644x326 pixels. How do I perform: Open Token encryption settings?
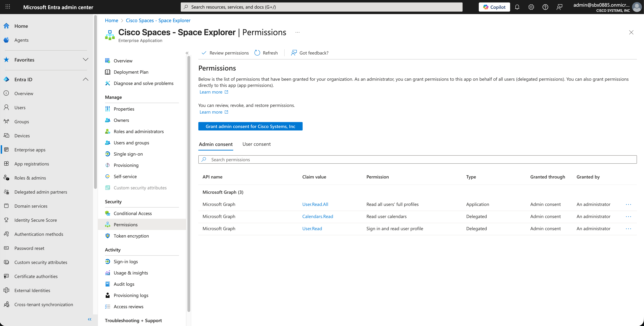[131, 236]
